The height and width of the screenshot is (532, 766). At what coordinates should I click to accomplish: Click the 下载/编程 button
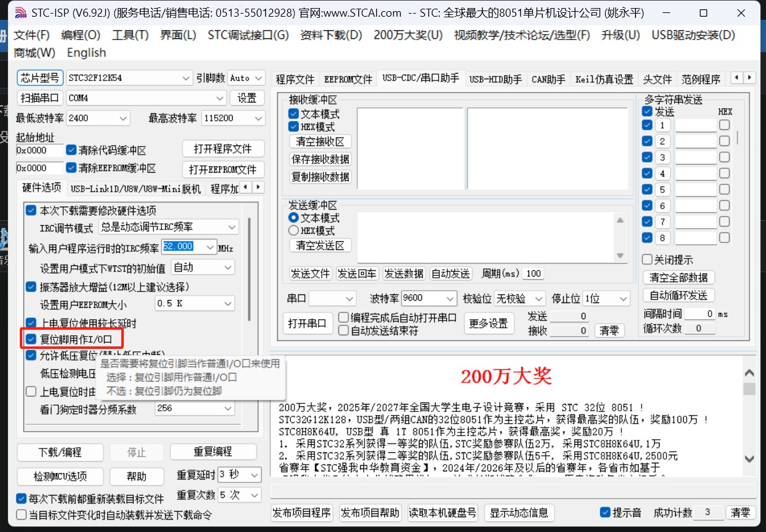coord(60,452)
